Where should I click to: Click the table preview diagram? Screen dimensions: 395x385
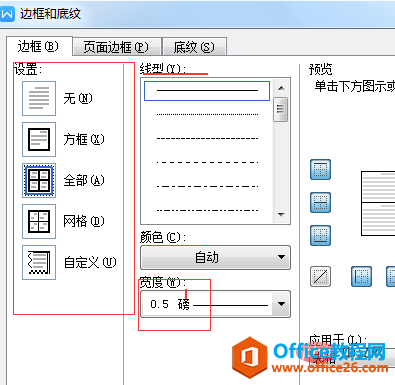click(378, 203)
